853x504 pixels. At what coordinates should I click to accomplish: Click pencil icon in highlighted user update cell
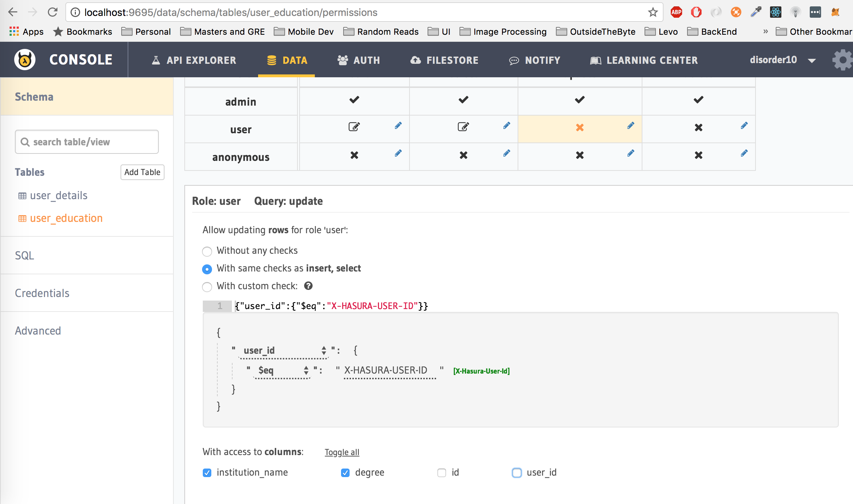tap(631, 126)
